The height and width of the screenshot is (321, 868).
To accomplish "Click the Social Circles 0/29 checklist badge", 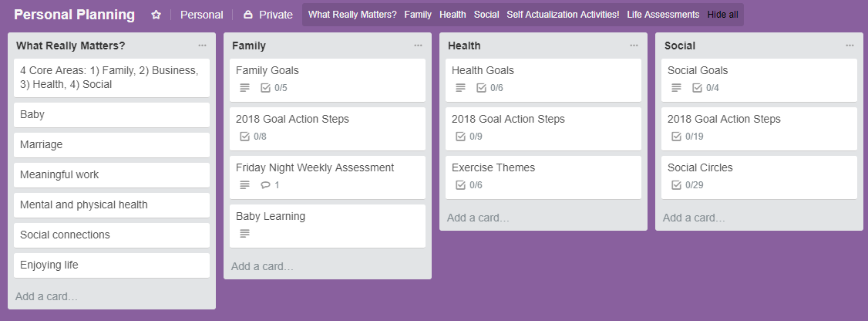I will 687,185.
